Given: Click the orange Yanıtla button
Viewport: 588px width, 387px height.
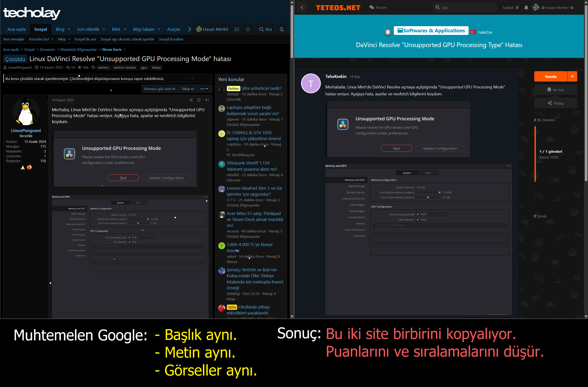Looking at the screenshot, I should pyautogui.click(x=551, y=76).
